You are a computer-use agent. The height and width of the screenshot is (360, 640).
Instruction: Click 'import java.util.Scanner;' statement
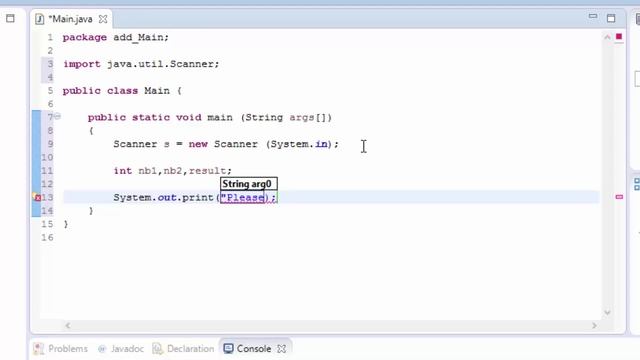pyautogui.click(x=141, y=64)
